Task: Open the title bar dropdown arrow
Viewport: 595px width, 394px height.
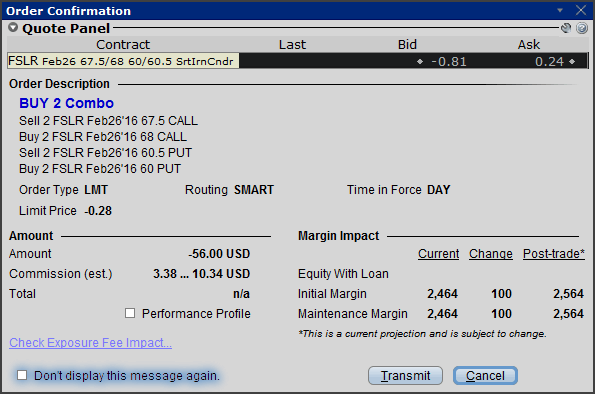Action: (560, 10)
